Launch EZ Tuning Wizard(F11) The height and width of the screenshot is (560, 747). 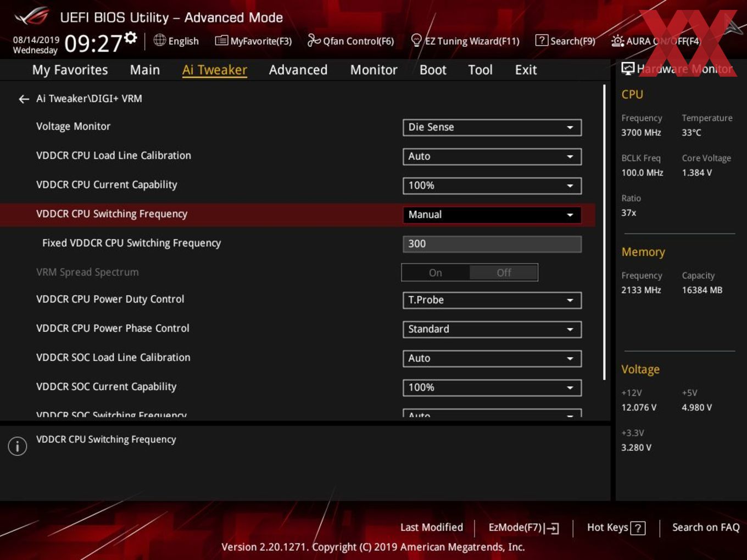tap(465, 41)
